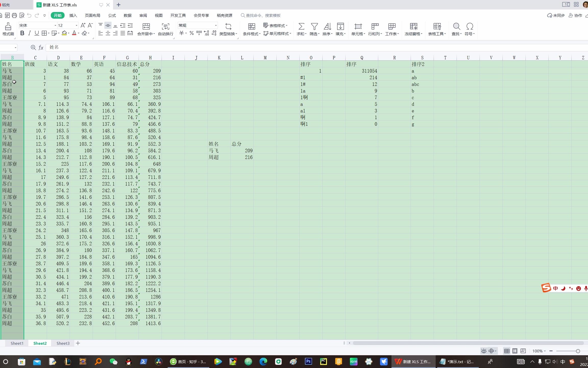Toggle Wrap Text (自动换行)
Viewport: 588px width, 368px height.
pyautogui.click(x=165, y=27)
